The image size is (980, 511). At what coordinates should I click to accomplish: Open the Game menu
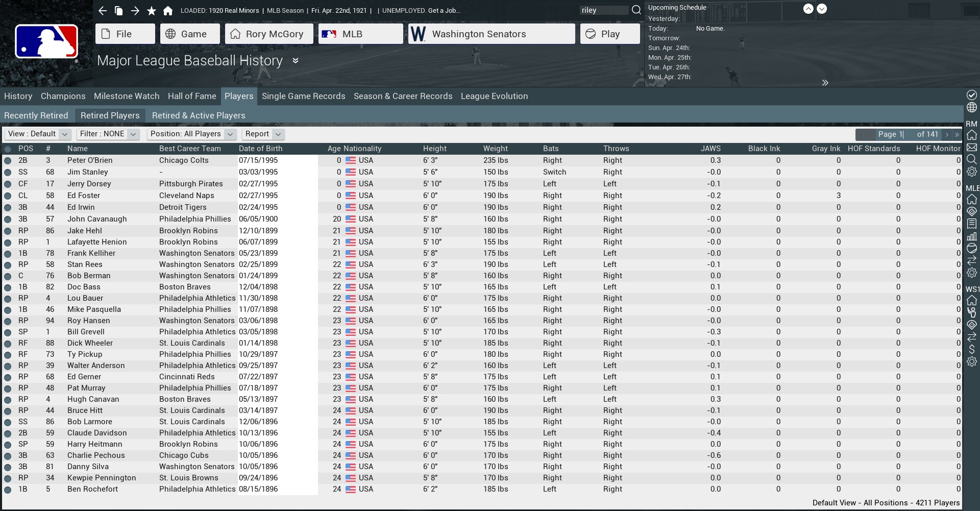(190, 34)
